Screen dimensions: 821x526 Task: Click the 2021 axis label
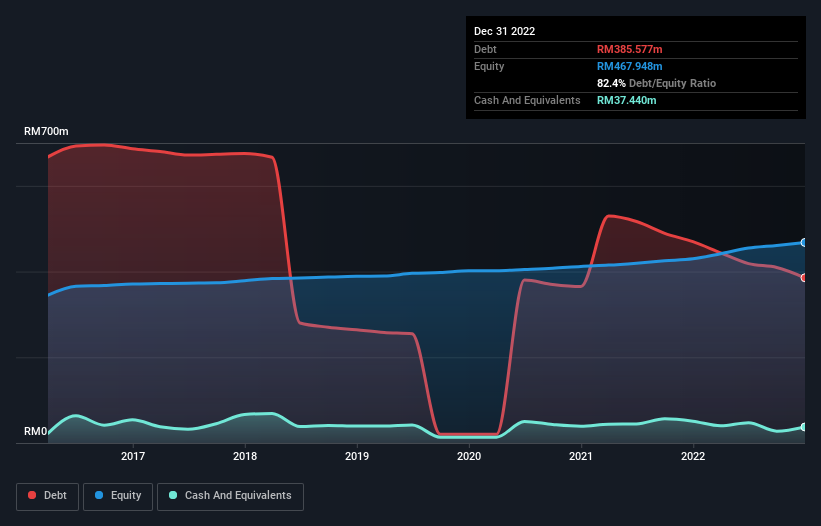581,456
